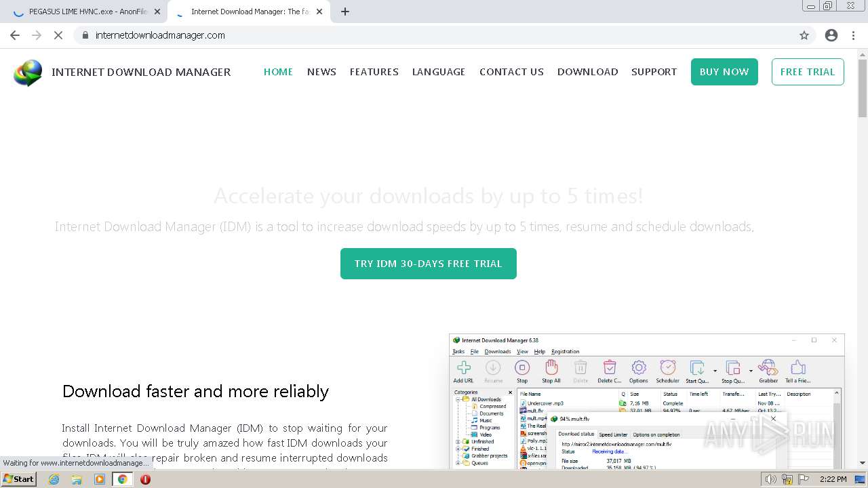Open the volume control in system tray

pos(771,479)
